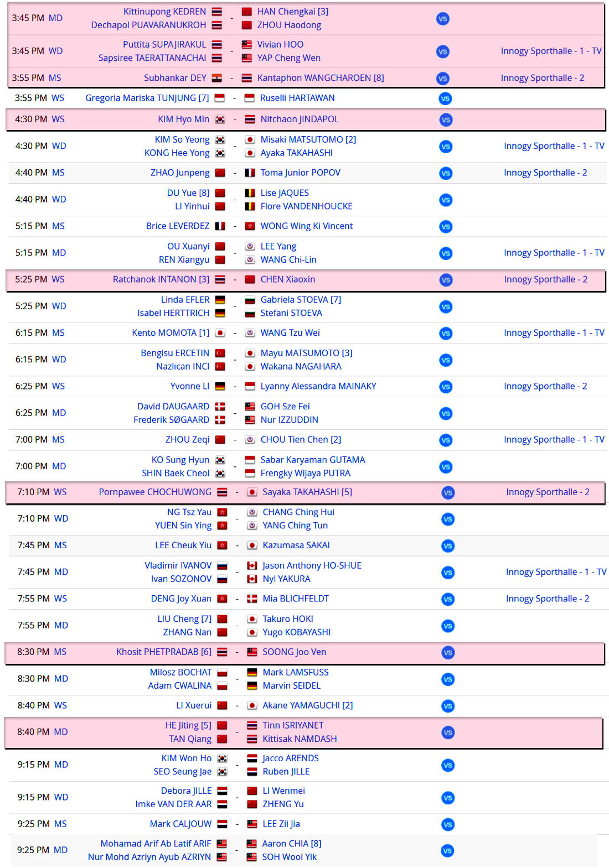Click player Nitchaon JINDAPOL

[300, 119]
